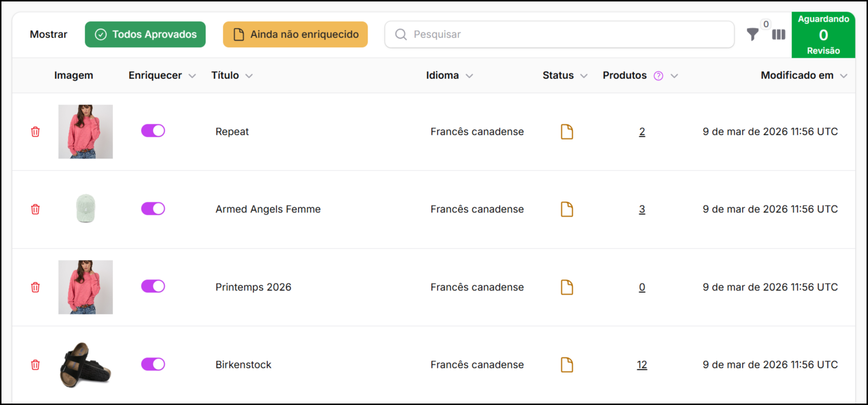Screen dimensions: 868x405
Task: Open the 12 products link for Birkenstock
Action: click(x=642, y=365)
